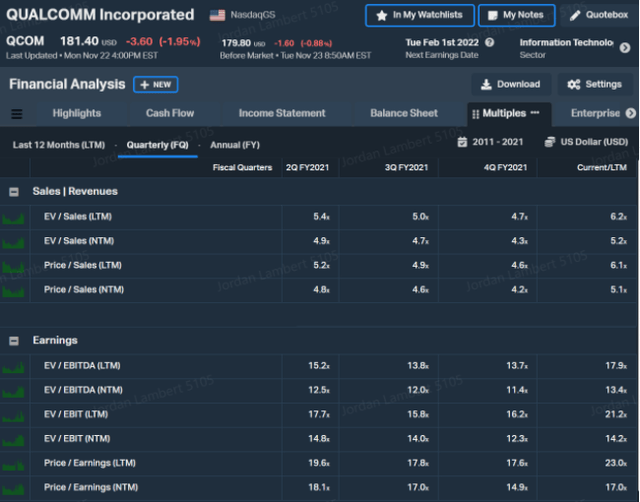
Task: Click the 3Q FY2021 column header
Action: [406, 168]
